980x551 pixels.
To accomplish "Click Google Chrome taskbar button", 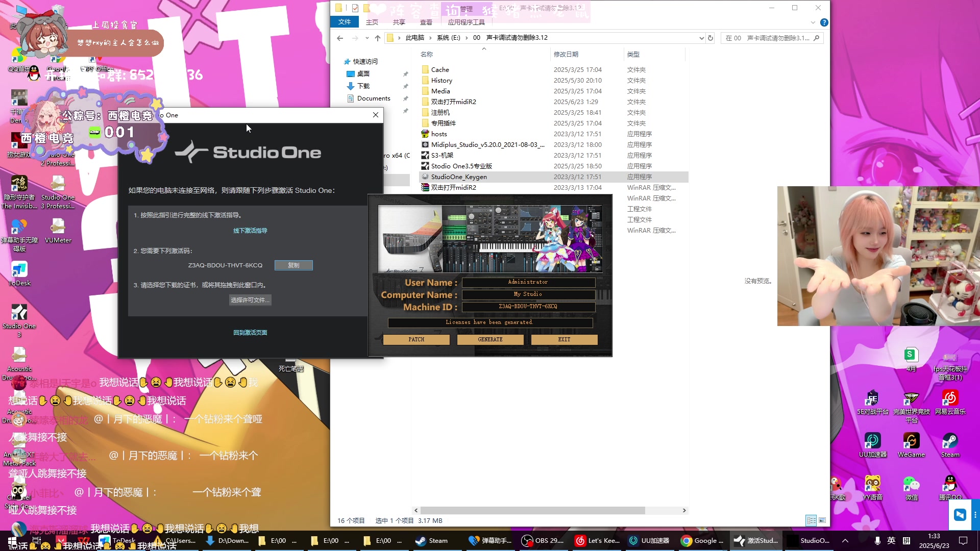I will 702,541.
